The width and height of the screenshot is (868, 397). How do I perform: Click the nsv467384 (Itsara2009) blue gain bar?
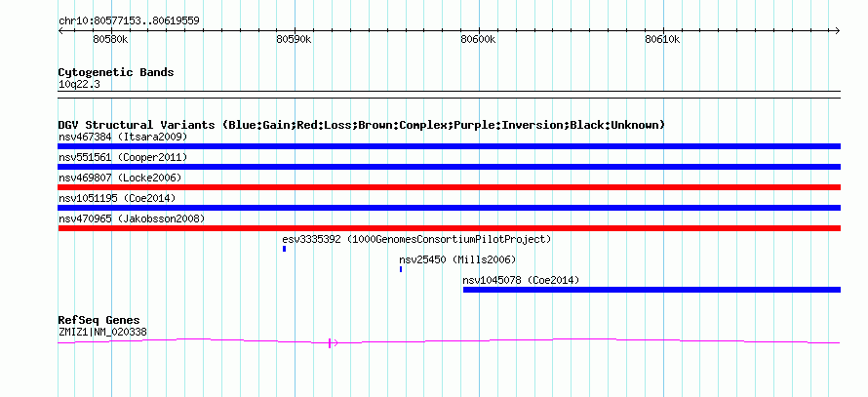click(x=449, y=146)
